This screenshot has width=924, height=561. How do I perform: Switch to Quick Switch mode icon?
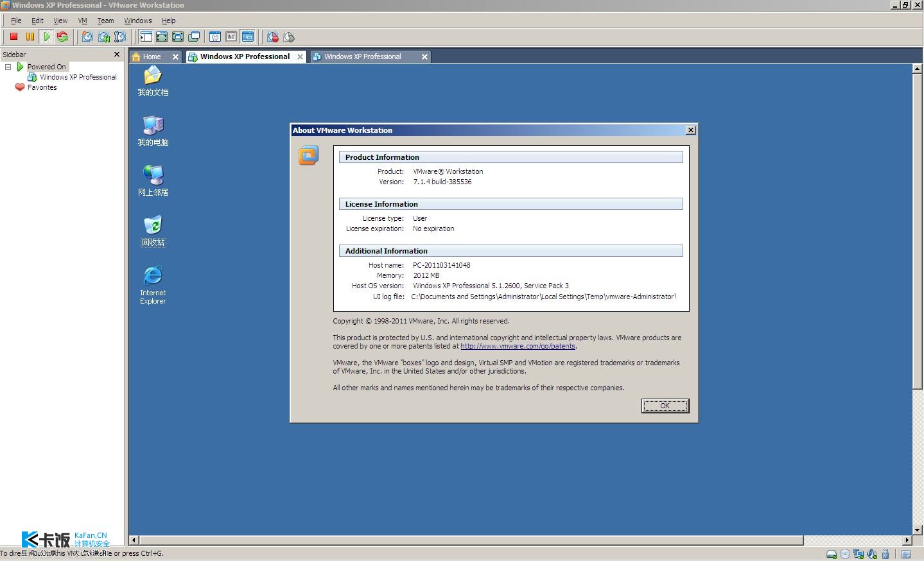pos(162,37)
